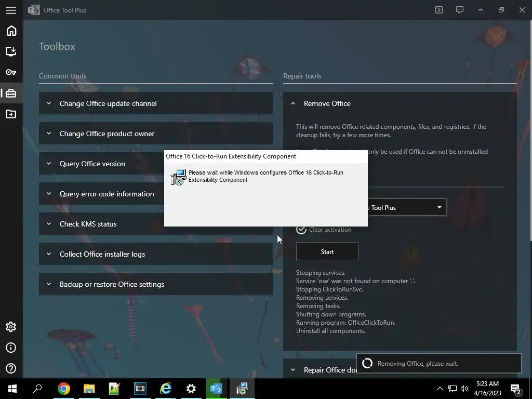Toggle the Clear activation checkbox
The height and width of the screenshot is (399, 532).
301,230
